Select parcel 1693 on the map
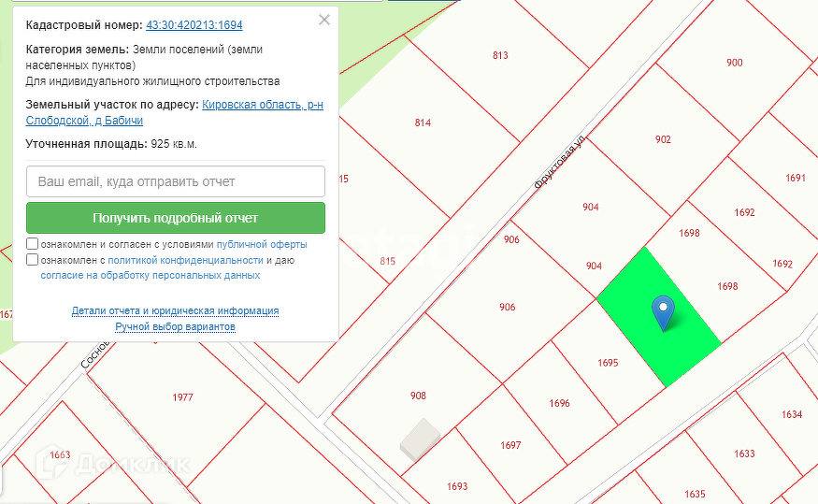The image size is (818, 504). [x=457, y=486]
